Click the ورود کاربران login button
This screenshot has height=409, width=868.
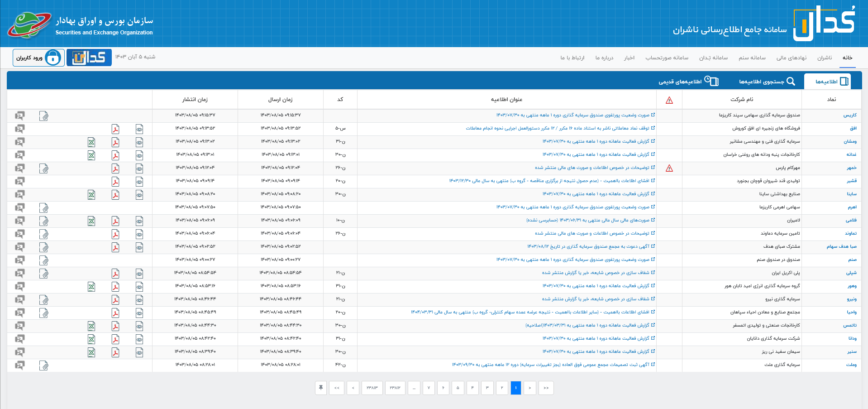(38, 58)
